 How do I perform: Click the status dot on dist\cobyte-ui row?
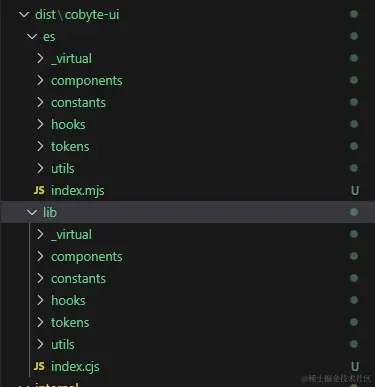click(x=354, y=14)
